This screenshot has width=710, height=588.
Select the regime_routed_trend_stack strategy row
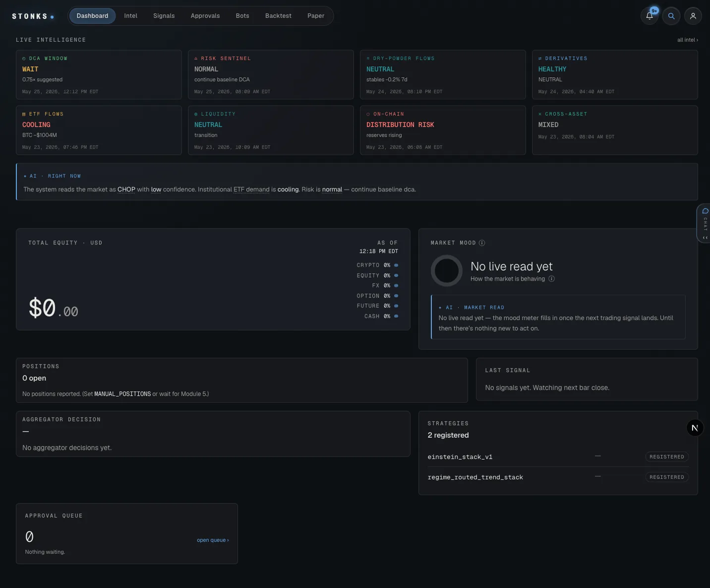[x=558, y=477]
